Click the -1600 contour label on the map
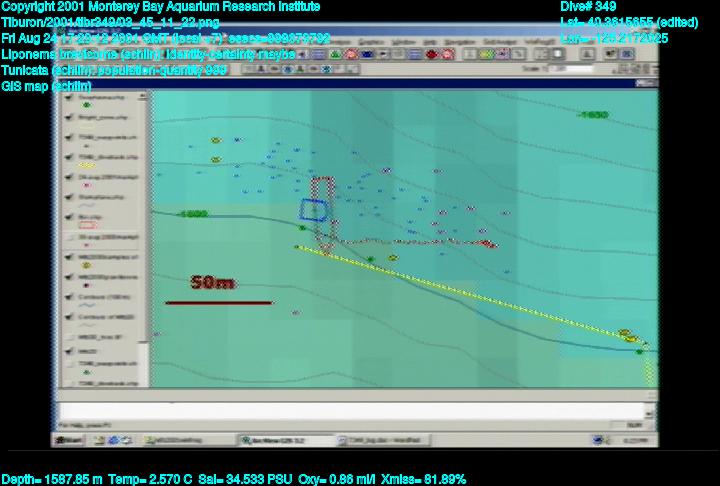Image resolution: width=720 pixels, height=486 pixels. pyautogui.click(x=193, y=214)
